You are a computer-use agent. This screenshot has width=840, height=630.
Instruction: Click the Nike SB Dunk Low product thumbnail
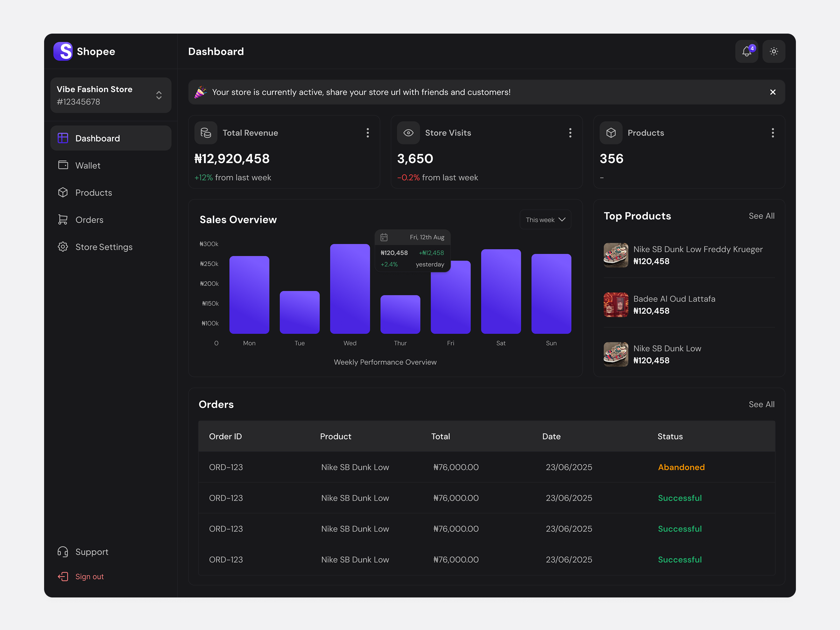click(x=616, y=354)
